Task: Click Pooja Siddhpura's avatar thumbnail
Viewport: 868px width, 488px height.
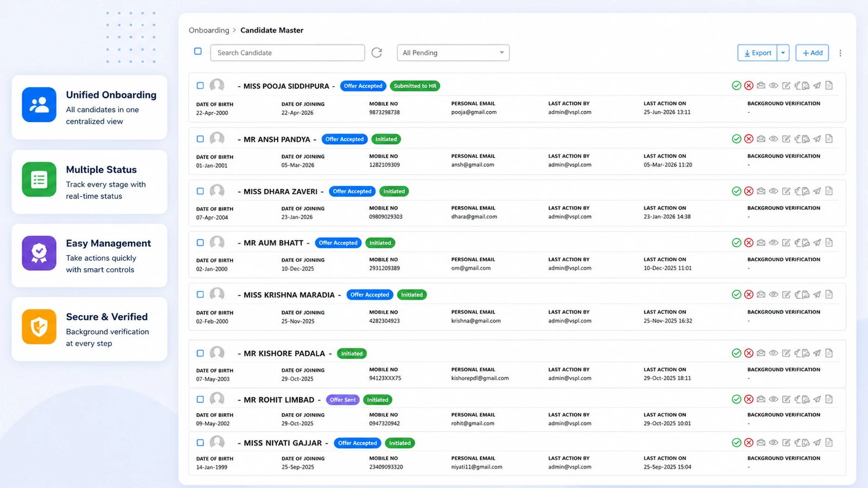Action: pyautogui.click(x=217, y=85)
